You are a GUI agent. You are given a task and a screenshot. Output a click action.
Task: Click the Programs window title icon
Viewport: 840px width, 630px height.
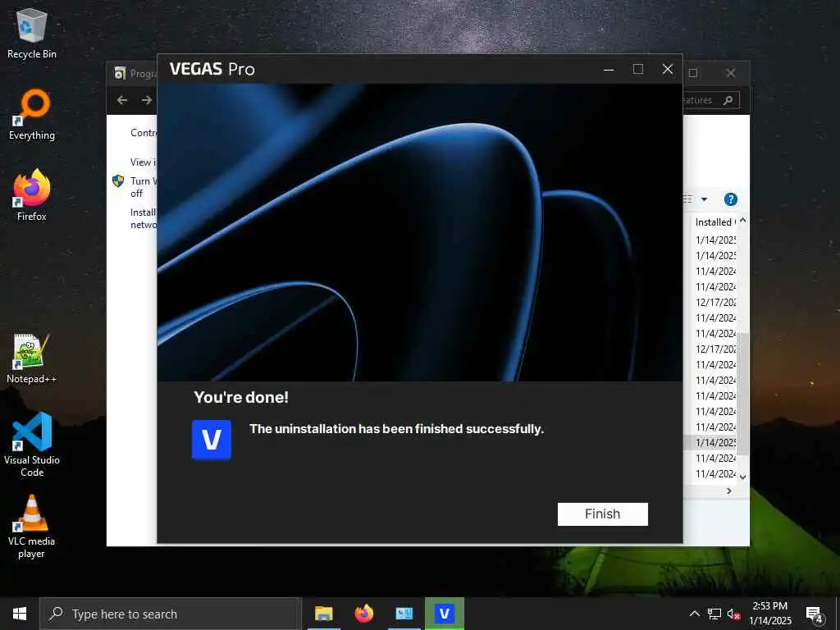click(120, 73)
